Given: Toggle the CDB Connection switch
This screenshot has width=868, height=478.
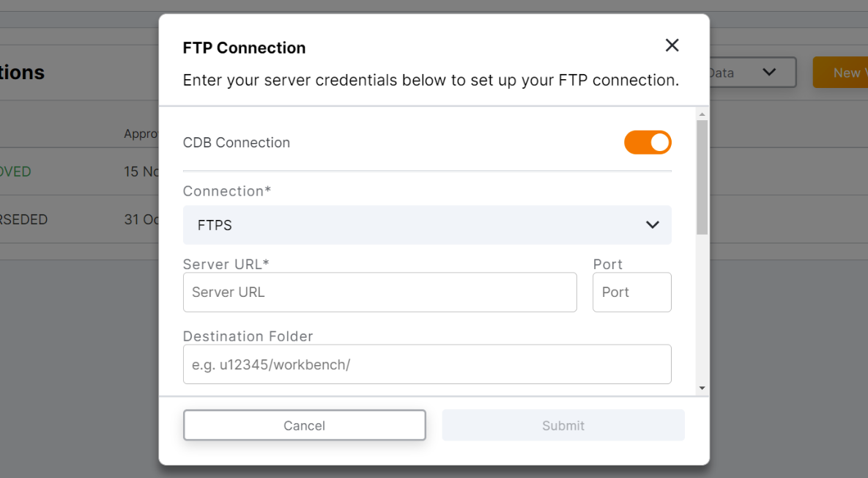Looking at the screenshot, I should click(x=648, y=142).
